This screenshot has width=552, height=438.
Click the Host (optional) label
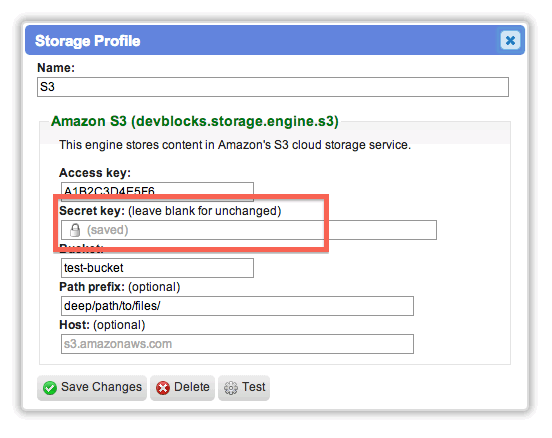(x=102, y=325)
